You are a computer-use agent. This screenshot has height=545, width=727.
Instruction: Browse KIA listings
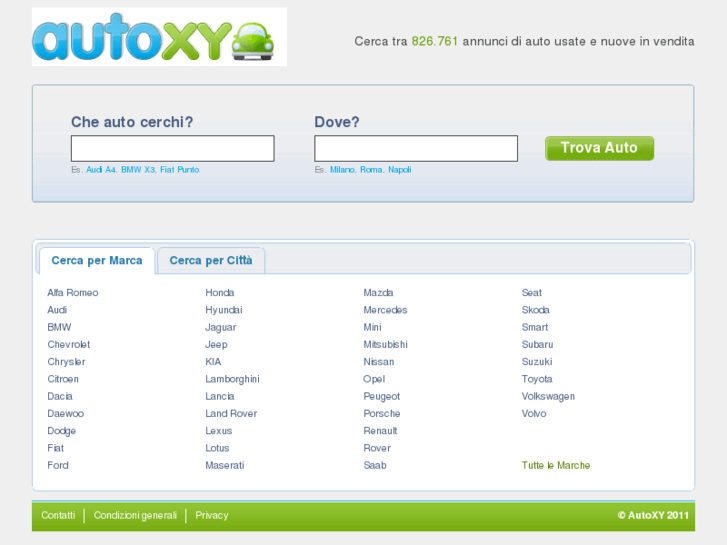pyautogui.click(x=213, y=362)
